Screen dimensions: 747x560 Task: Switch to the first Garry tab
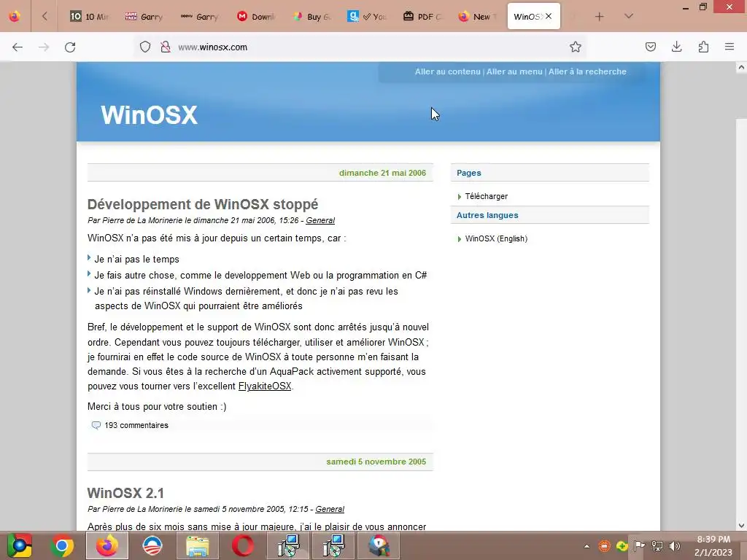click(x=144, y=17)
